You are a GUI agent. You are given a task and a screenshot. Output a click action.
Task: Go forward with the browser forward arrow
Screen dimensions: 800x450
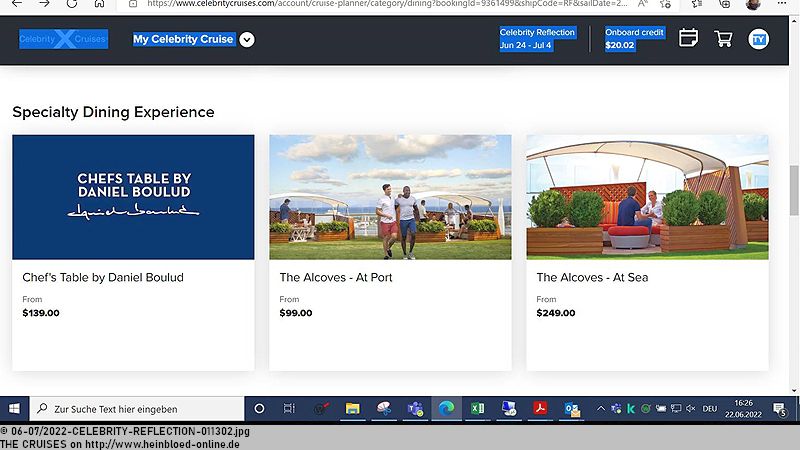44,4
